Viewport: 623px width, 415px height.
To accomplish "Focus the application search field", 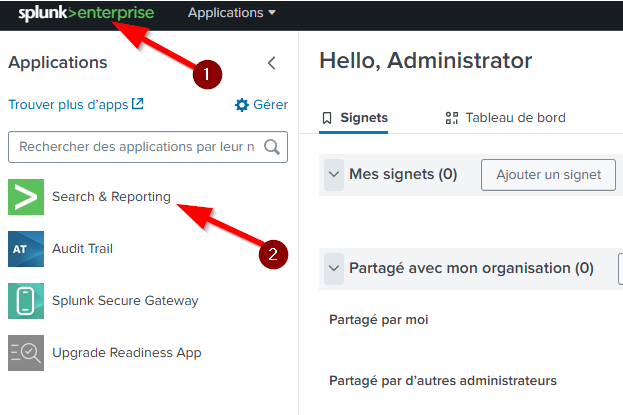I will (135, 147).
